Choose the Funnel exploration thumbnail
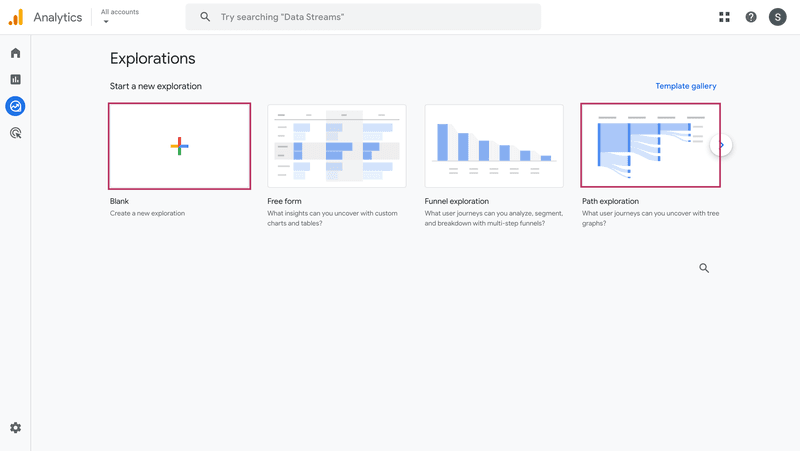 click(494, 146)
